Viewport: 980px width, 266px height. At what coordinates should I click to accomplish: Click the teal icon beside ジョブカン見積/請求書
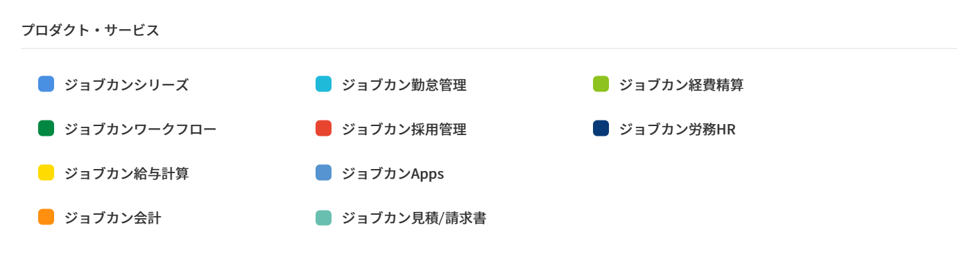[323, 218]
